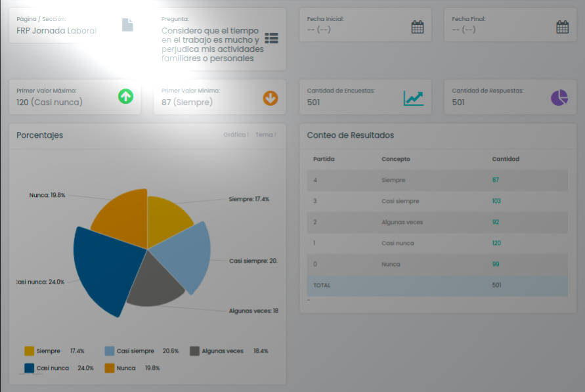The width and height of the screenshot is (585, 392).
Task: Click the line chart icon for Cantidad de Encuestas
Action: (413, 98)
